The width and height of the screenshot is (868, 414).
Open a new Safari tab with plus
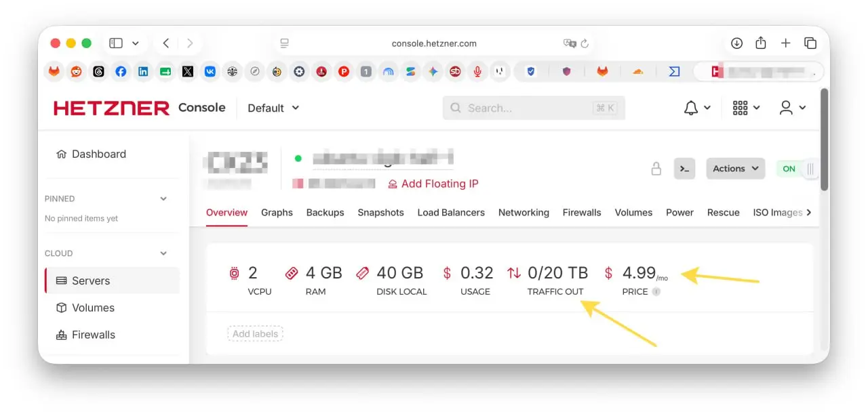(x=785, y=43)
